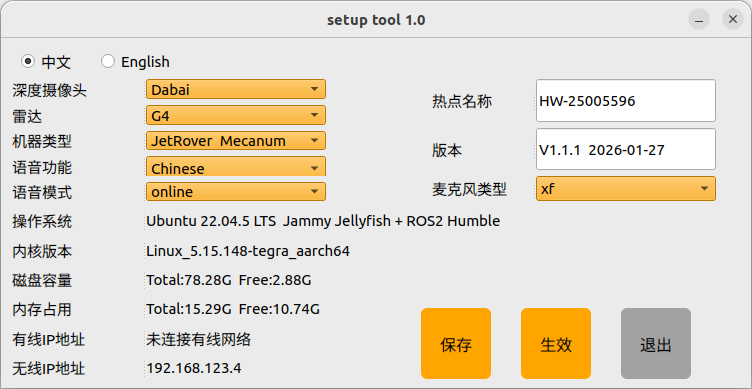Image resolution: width=752 pixels, height=389 pixels.
Task: Switch language to English radio button
Action: click(x=108, y=61)
